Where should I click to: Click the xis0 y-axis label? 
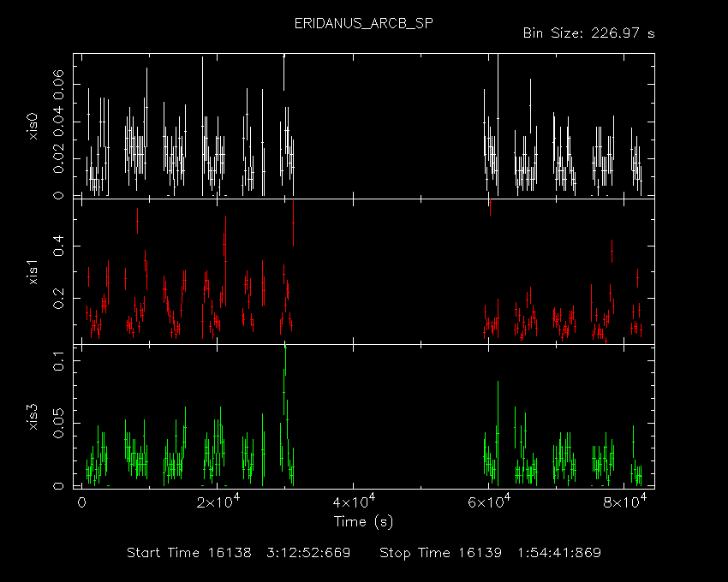33,127
